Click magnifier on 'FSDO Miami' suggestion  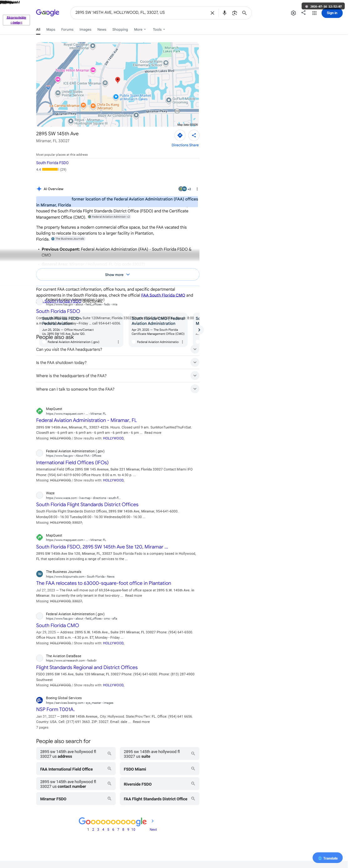pyautogui.click(x=193, y=769)
